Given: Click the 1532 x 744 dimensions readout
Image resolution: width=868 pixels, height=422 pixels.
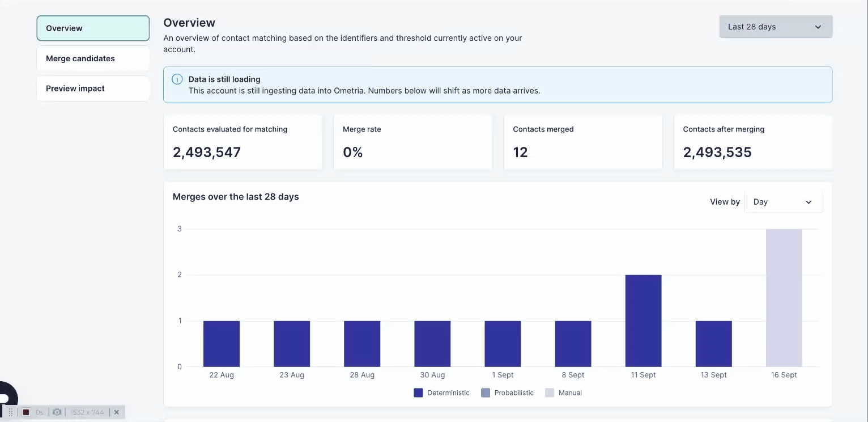Looking at the screenshot, I should [x=88, y=412].
